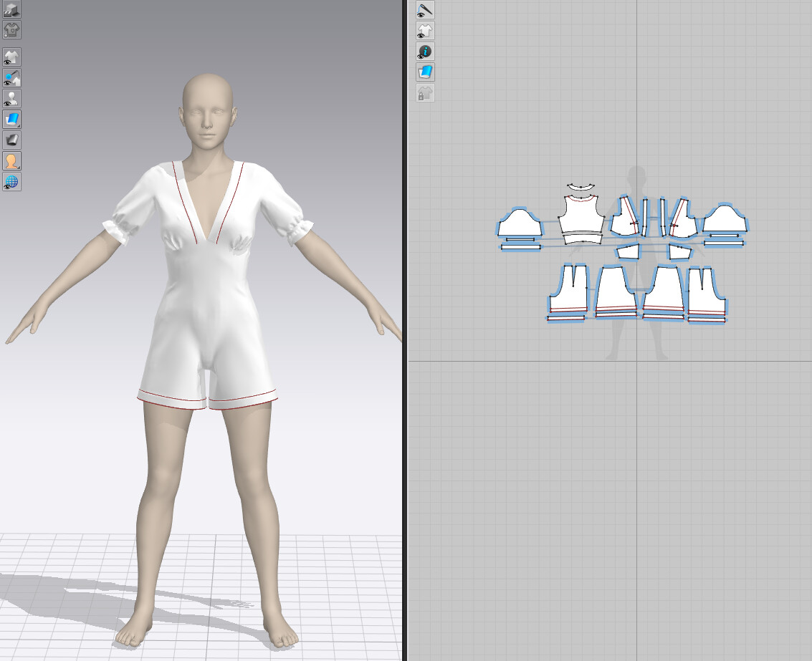Image resolution: width=812 pixels, height=661 pixels.
Task: Toggle Show Avatar eye icon
Action: tap(11, 98)
